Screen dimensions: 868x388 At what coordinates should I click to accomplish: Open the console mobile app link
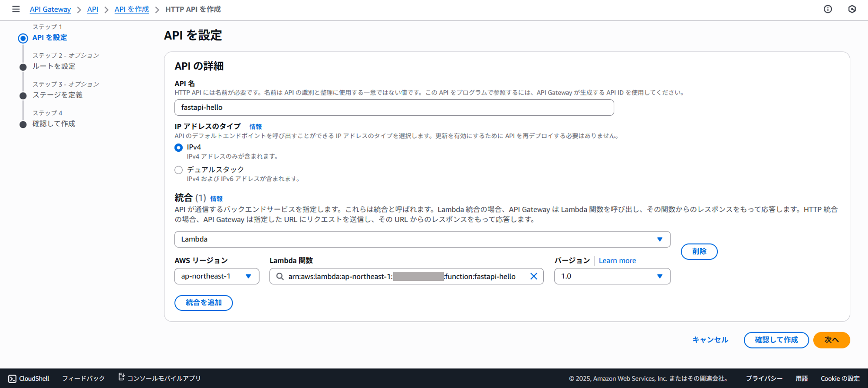160,378
